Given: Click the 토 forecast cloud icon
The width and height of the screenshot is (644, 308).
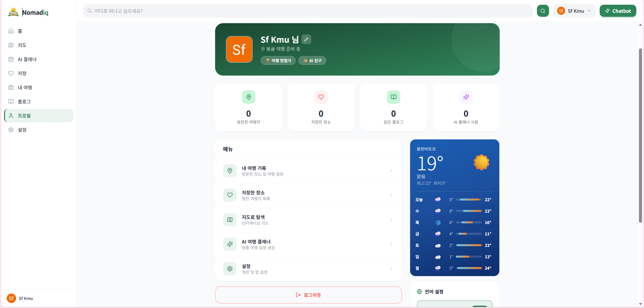Looking at the screenshot, I should (438, 246).
